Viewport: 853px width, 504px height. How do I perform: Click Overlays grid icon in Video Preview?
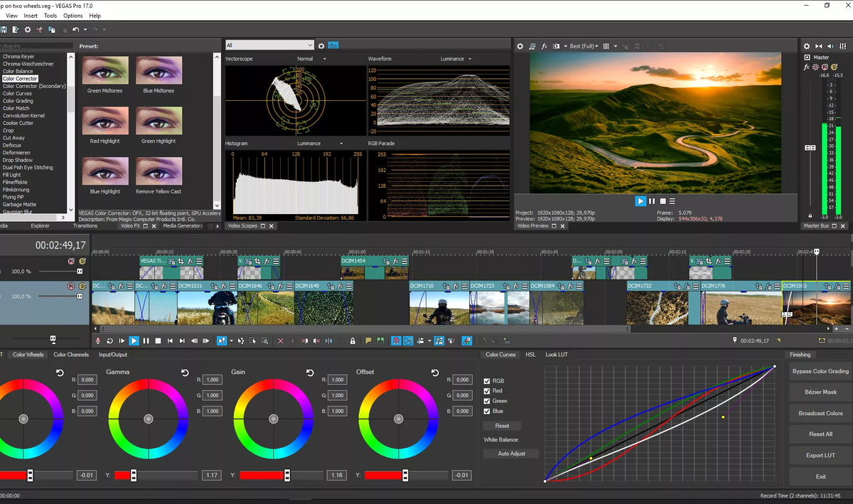[x=606, y=46]
